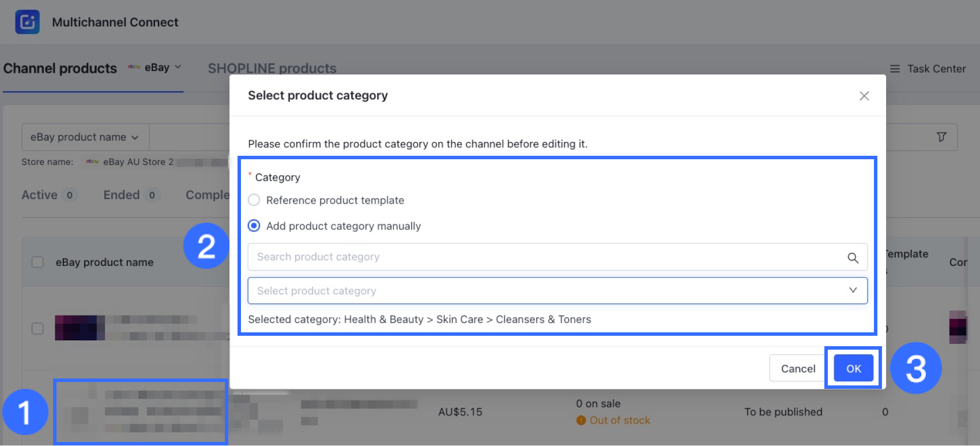This screenshot has height=446, width=980.
Task: Open the Active products tab
Action: pyautogui.click(x=39, y=195)
